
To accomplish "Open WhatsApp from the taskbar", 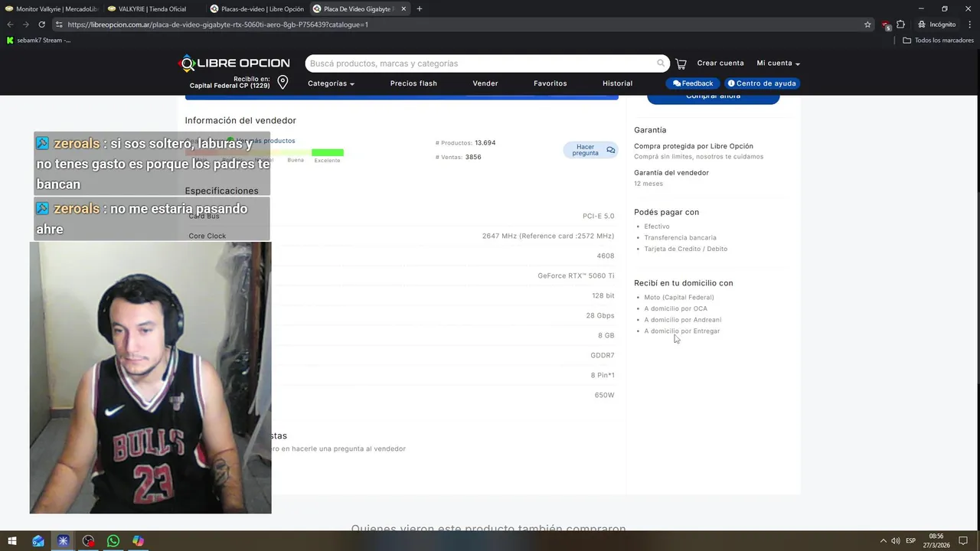I will click(x=113, y=541).
